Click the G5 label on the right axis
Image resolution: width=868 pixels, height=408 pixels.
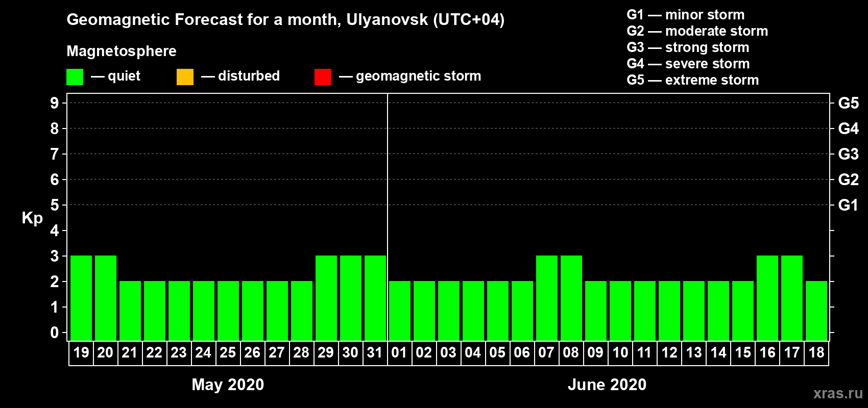click(849, 103)
